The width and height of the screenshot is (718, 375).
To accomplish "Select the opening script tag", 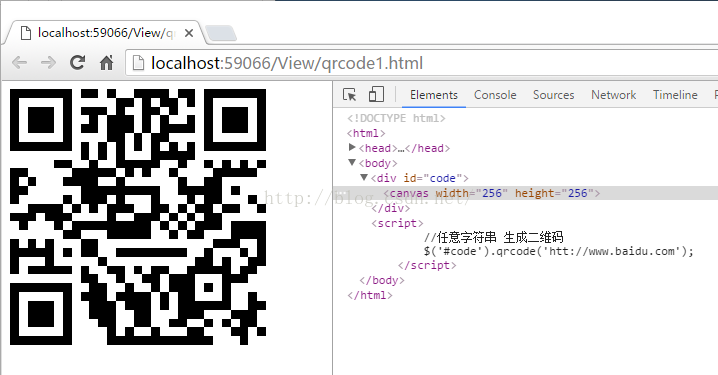I will pyautogui.click(x=397, y=223).
